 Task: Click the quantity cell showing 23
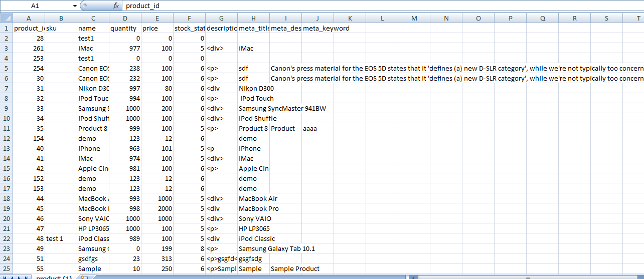(x=125, y=259)
